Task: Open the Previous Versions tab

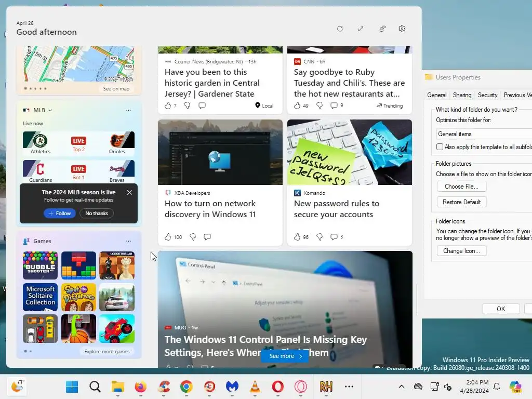Action: point(517,95)
